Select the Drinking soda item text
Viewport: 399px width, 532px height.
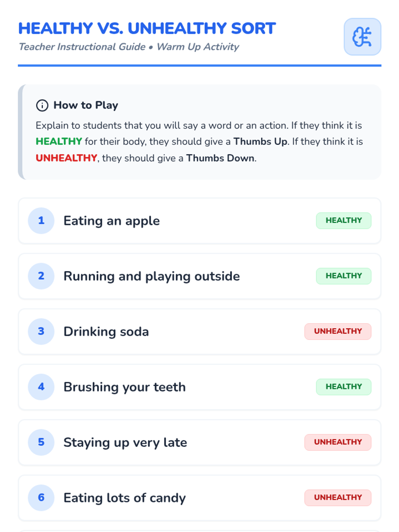(106, 332)
